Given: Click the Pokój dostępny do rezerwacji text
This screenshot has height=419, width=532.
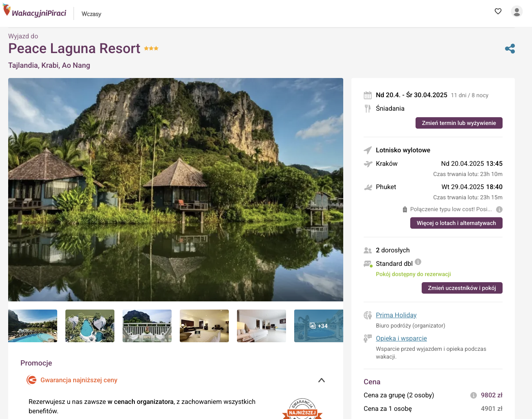Looking at the screenshot, I should [x=414, y=274].
